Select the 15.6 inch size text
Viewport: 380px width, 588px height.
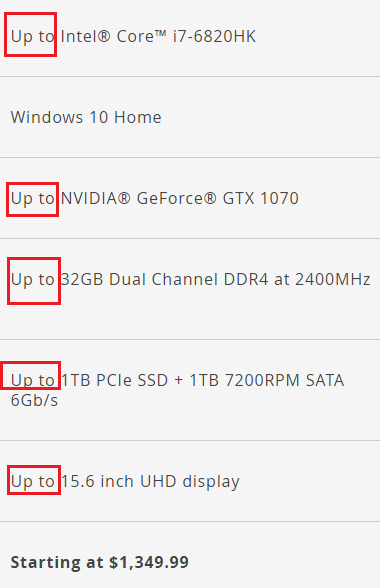click(97, 482)
